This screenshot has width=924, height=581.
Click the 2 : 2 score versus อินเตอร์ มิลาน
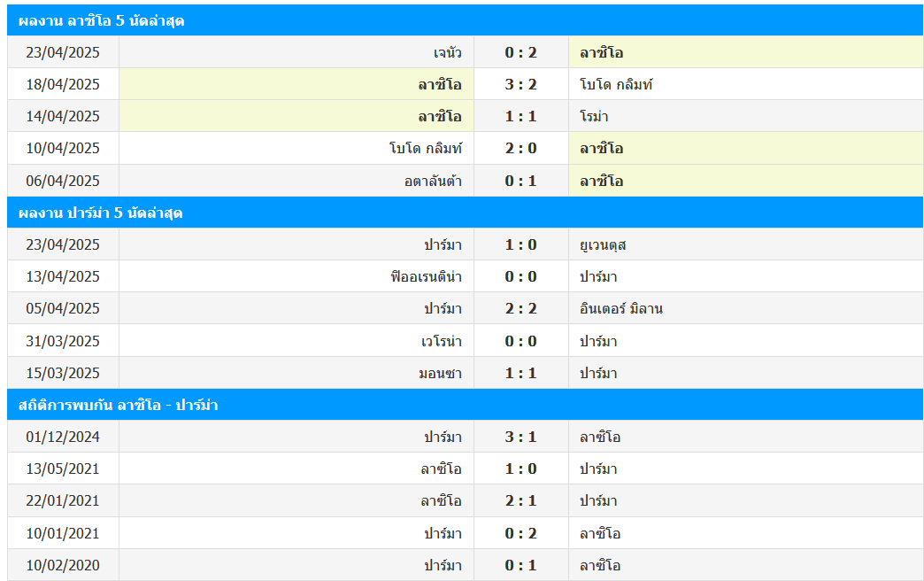[520, 308]
